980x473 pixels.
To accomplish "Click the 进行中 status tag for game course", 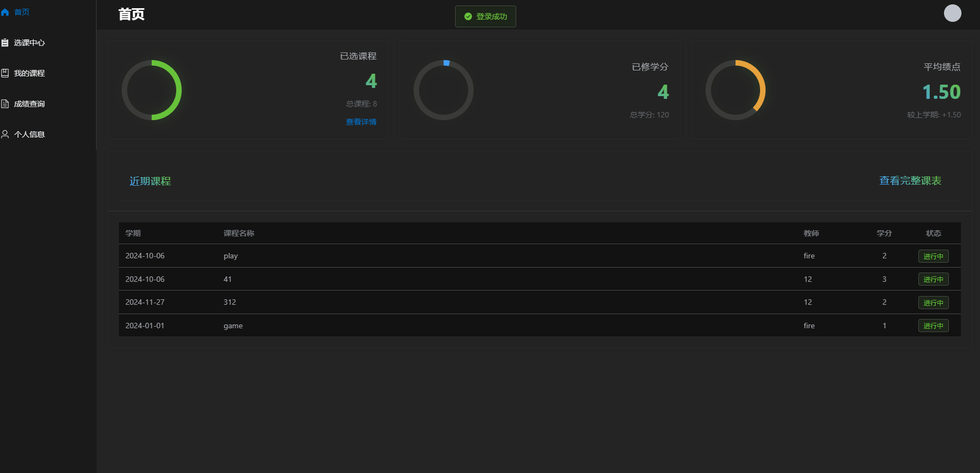I will pyautogui.click(x=933, y=326).
